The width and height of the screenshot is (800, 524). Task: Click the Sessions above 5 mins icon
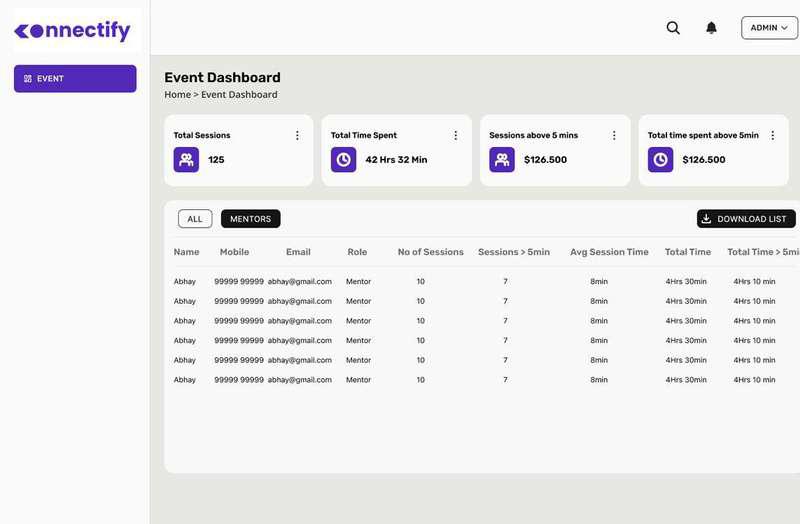pyautogui.click(x=502, y=159)
